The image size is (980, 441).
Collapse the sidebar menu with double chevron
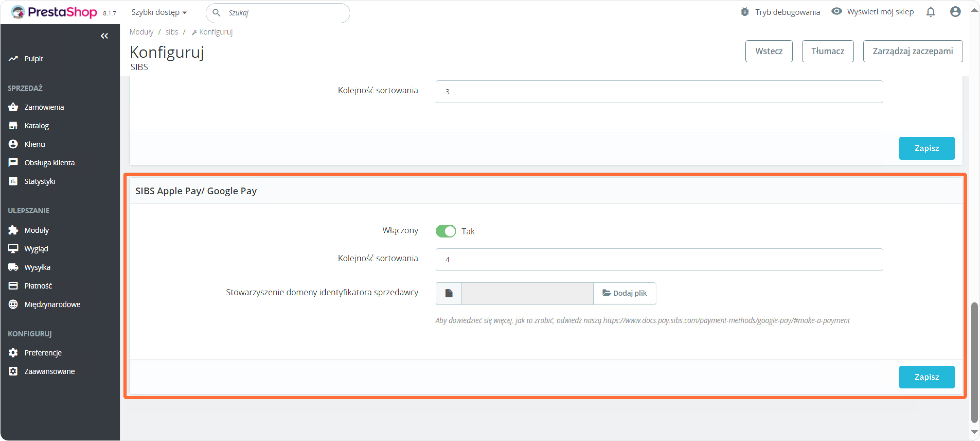point(104,36)
